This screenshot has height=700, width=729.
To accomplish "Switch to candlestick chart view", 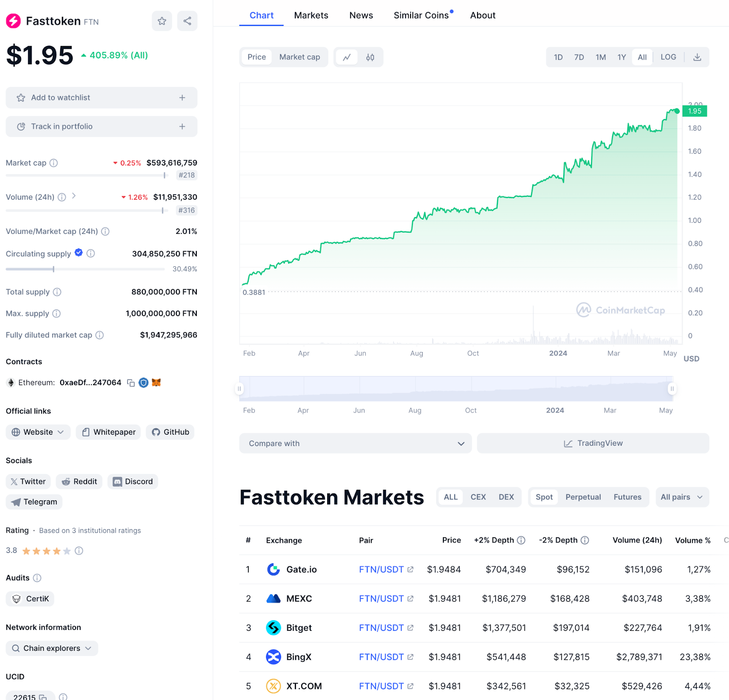I will pos(370,57).
